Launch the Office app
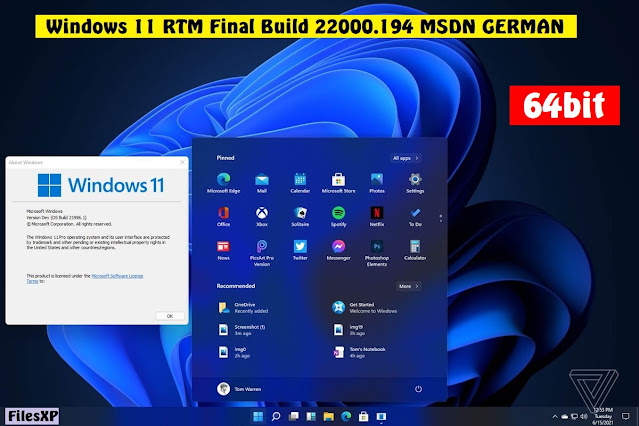Image resolution: width=639 pixels, height=426 pixels. pyautogui.click(x=223, y=216)
